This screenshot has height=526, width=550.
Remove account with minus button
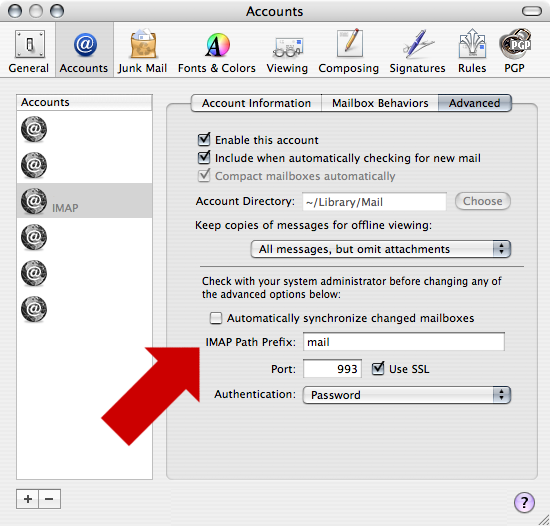(49, 499)
